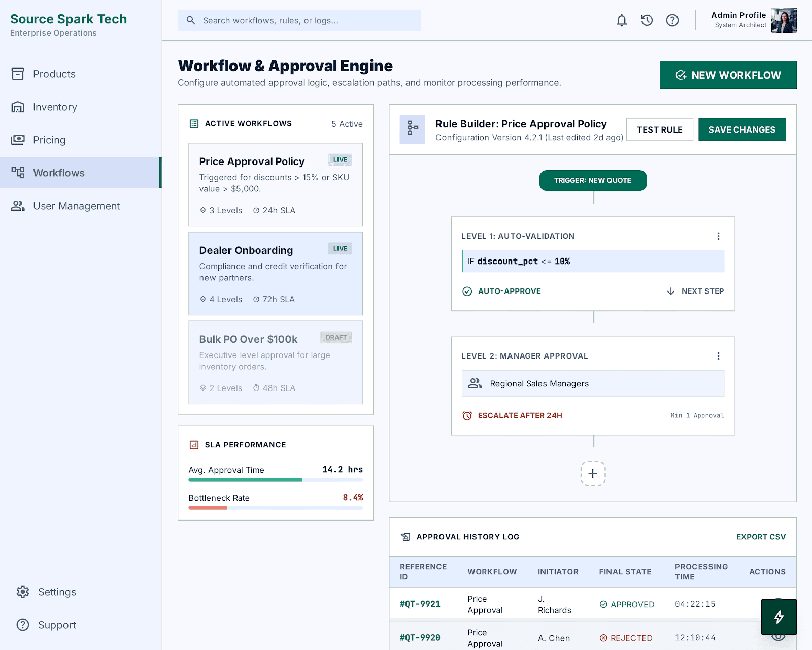Click the Settings gear icon
The height and width of the screenshot is (650, 812).
coord(23,592)
